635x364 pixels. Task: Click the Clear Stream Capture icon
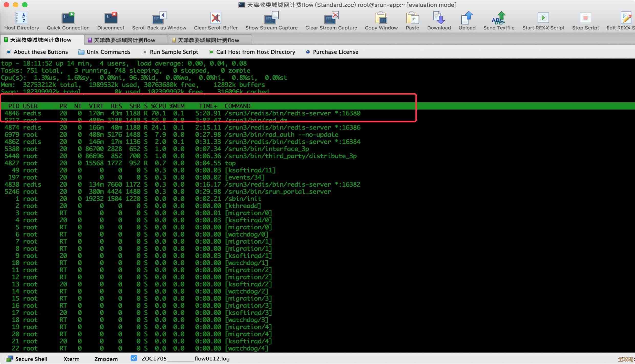click(331, 18)
